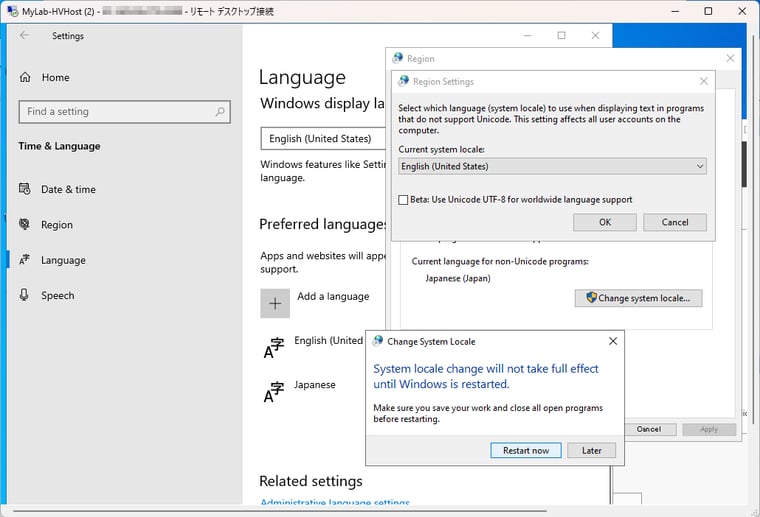This screenshot has width=760, height=517.
Task: Click Restart now button
Action: [526, 450]
